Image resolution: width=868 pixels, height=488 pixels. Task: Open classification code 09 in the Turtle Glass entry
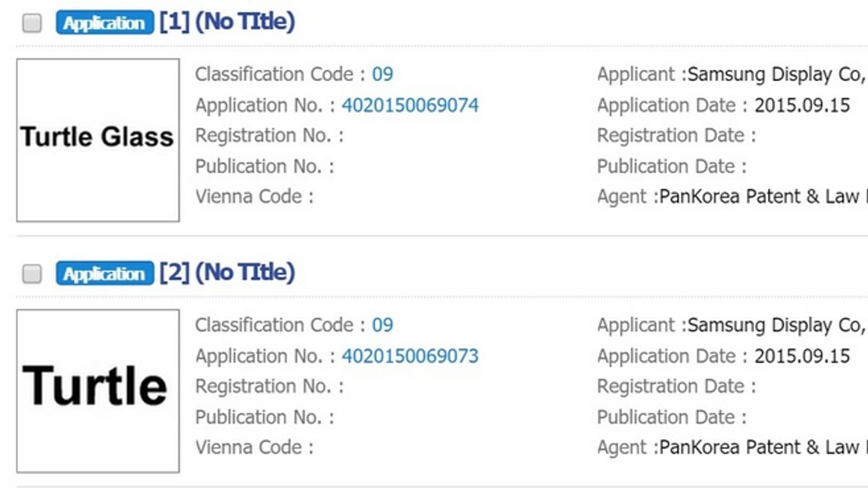tap(382, 74)
